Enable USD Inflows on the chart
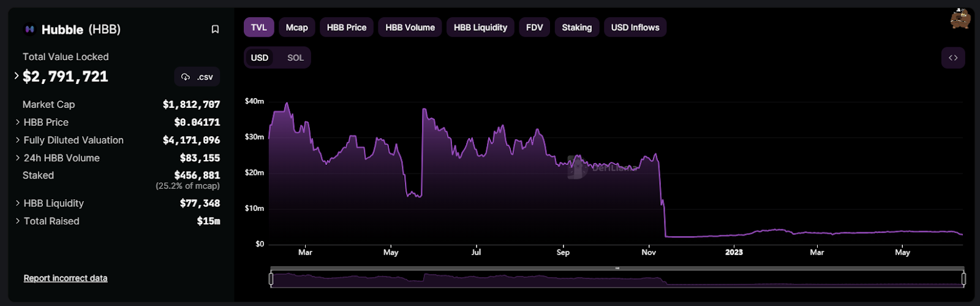The image size is (980, 306). coord(635,28)
